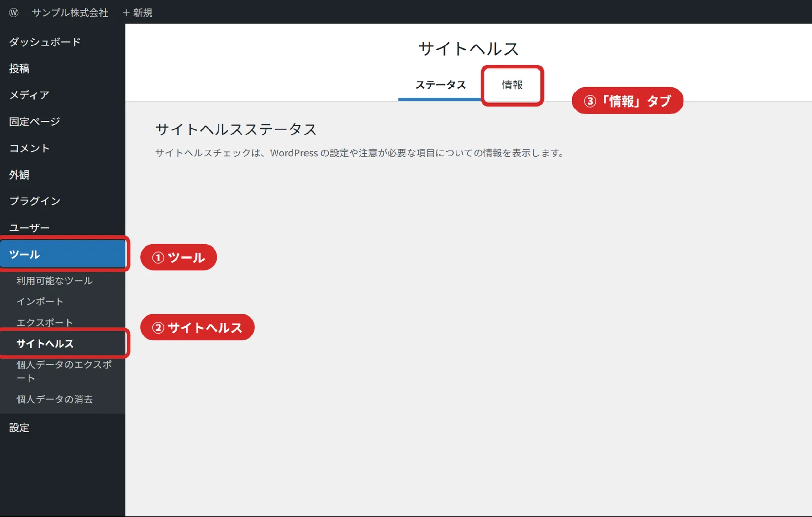Screen dimensions: 812x517
Task: Open the サンプル株式会社 site link
Action: point(70,12)
